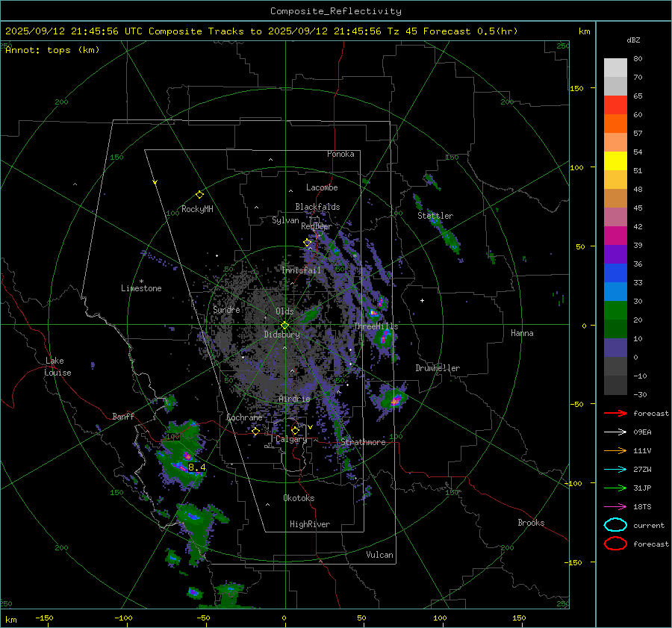Click the HighRiver city label
The height and width of the screenshot is (628, 672).
pyautogui.click(x=310, y=524)
